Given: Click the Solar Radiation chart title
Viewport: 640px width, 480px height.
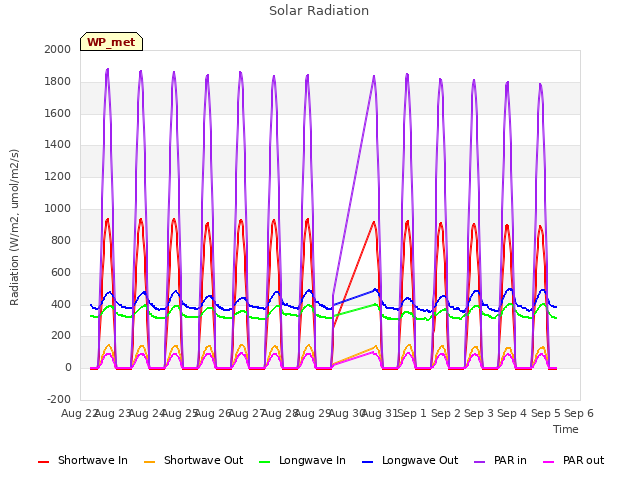Looking at the screenshot, I should tap(319, 11).
